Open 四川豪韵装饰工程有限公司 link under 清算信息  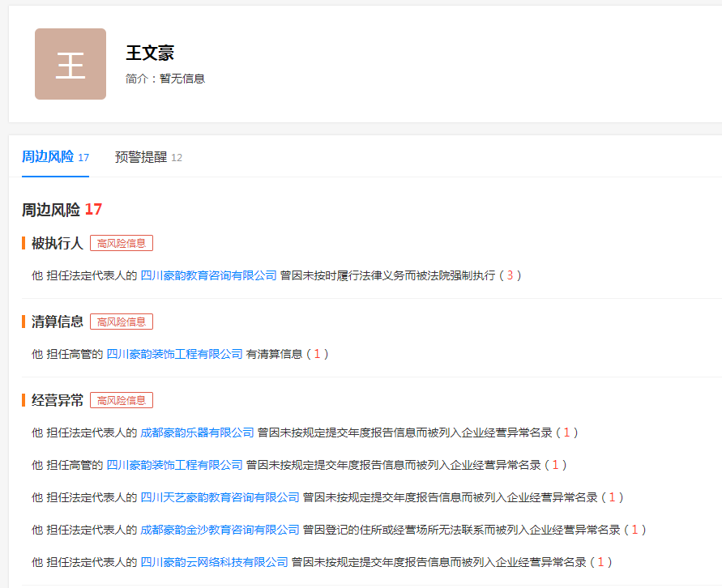tap(174, 354)
